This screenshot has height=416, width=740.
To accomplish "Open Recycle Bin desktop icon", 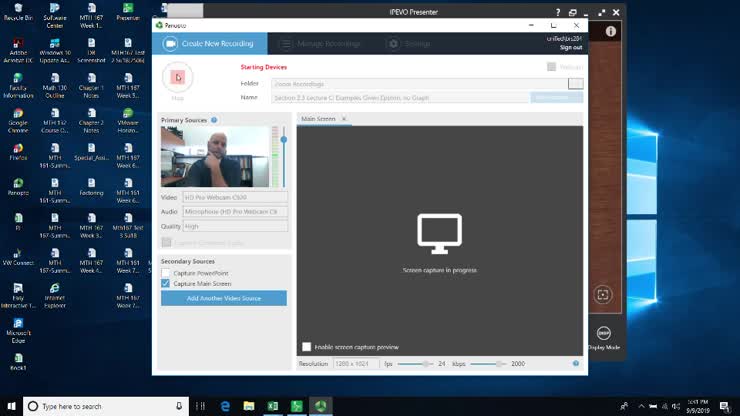I will point(18,12).
